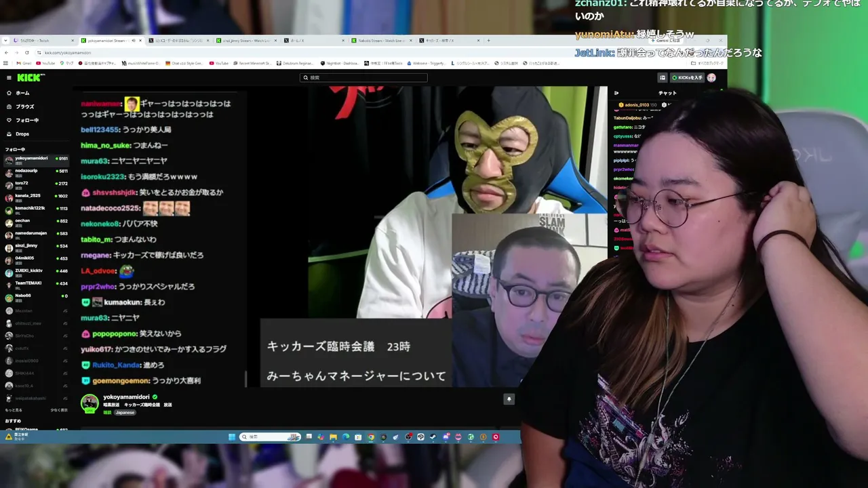The image size is (868, 488).
Task: Open the Chat v2.0 Style Generator bookmark
Action: tap(183, 63)
